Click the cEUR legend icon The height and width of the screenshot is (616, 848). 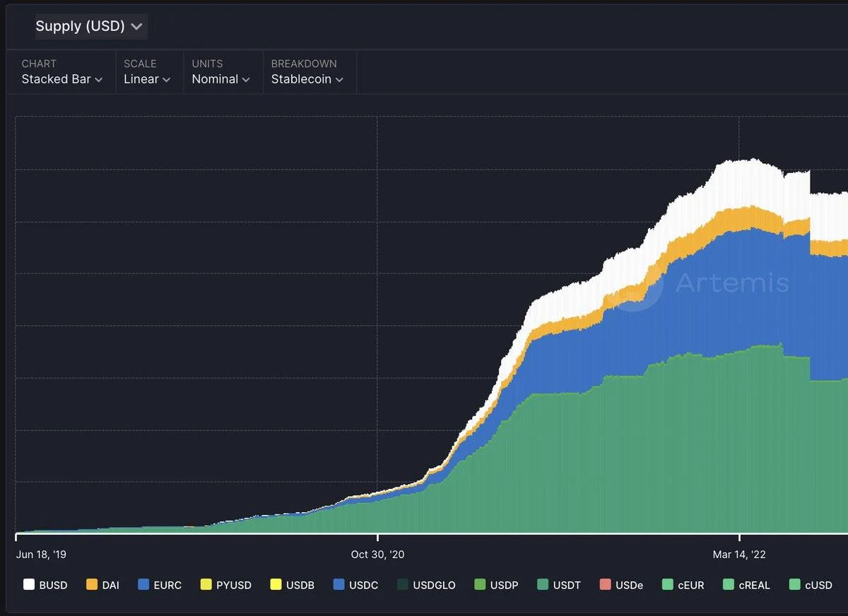[668, 585]
